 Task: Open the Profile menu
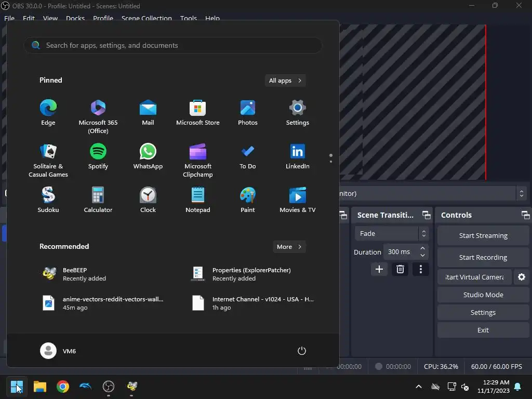click(x=103, y=18)
